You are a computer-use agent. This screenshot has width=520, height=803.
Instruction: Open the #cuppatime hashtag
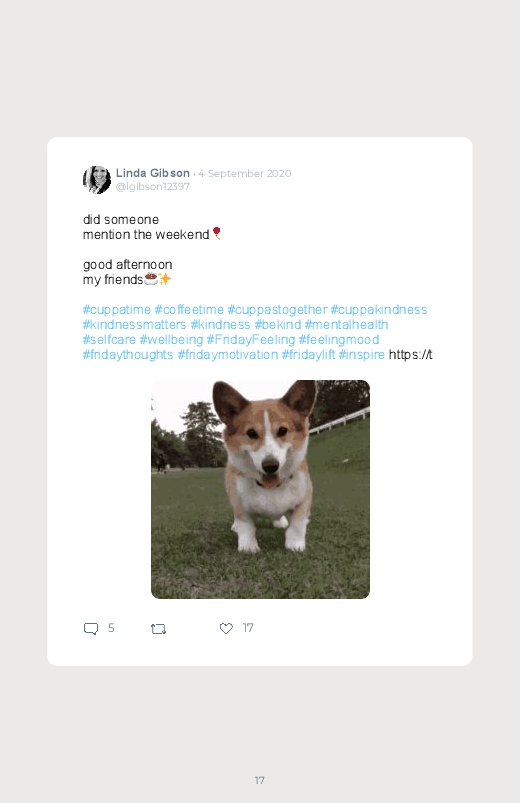117,310
